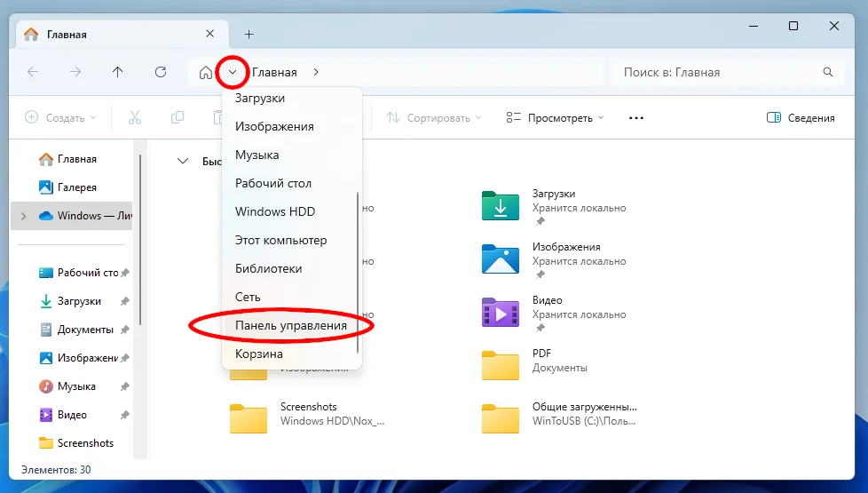Maximize the Explorer window
This screenshot has height=493, width=868.
click(x=793, y=26)
